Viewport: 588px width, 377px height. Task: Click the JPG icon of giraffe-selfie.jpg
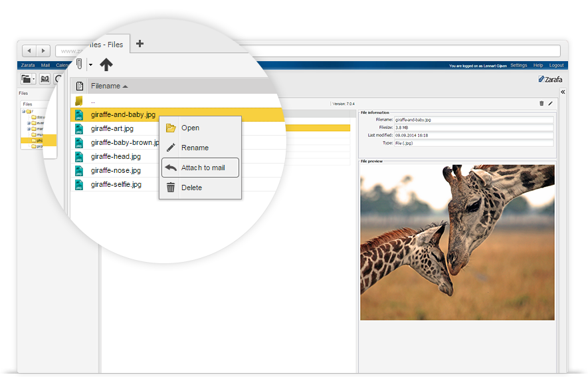[x=79, y=185]
